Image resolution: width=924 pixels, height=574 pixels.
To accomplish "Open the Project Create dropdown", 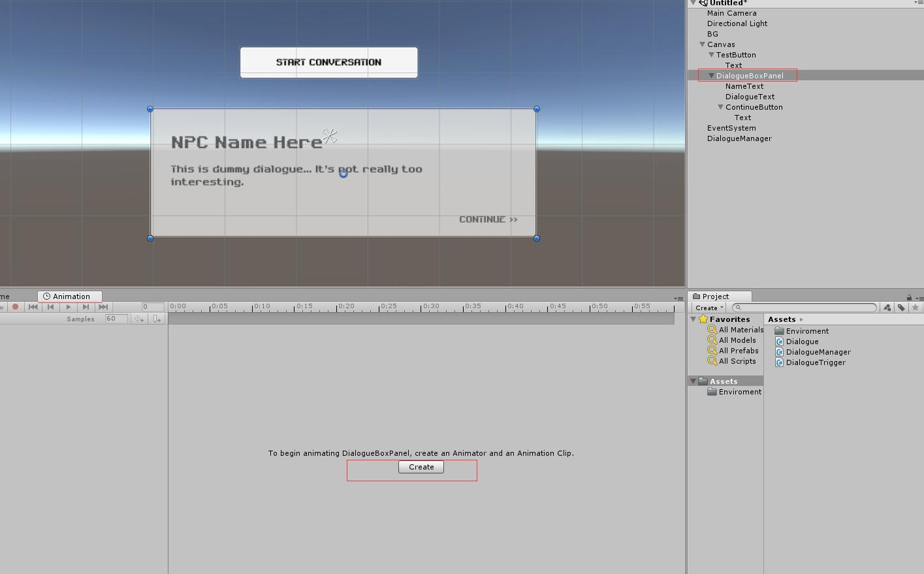I will click(x=709, y=308).
